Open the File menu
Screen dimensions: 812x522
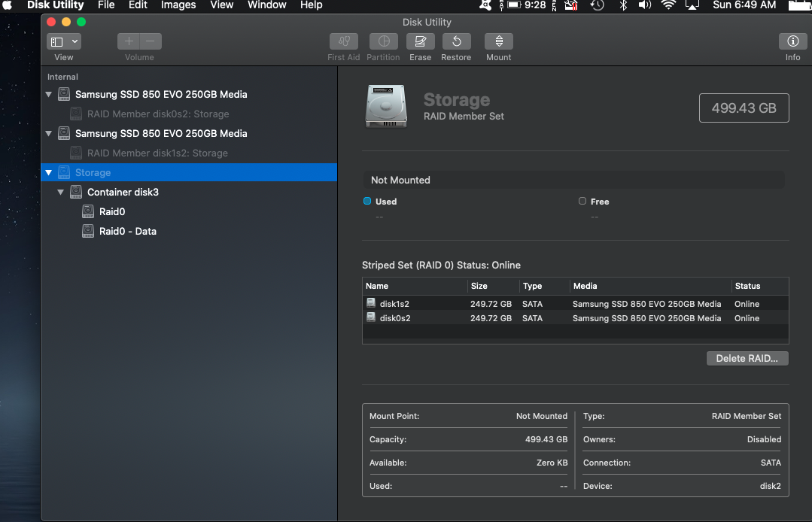click(x=106, y=5)
